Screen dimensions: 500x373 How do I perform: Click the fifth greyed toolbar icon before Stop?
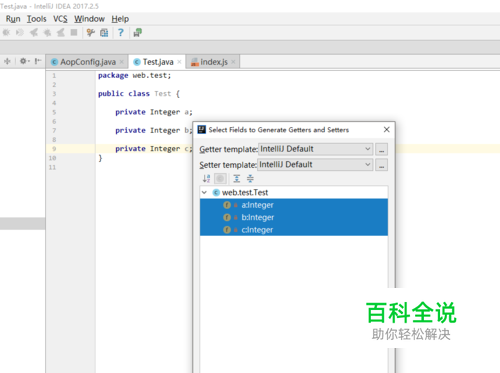pos(61,33)
